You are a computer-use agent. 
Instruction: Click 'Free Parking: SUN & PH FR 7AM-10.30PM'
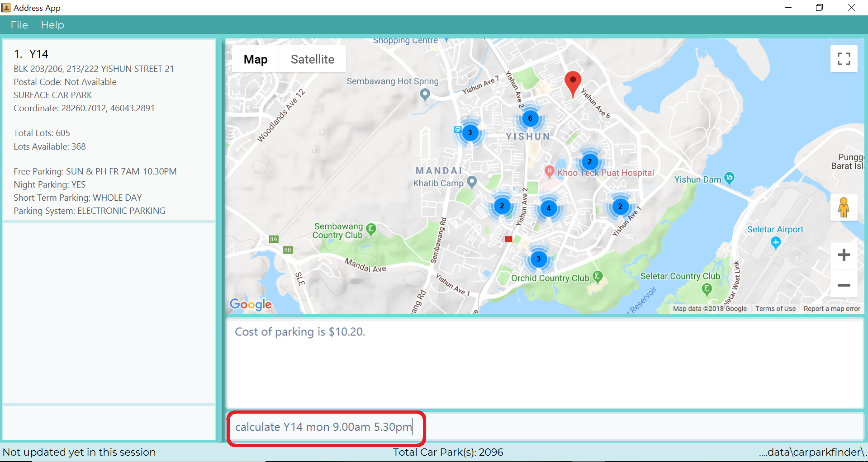click(x=95, y=171)
